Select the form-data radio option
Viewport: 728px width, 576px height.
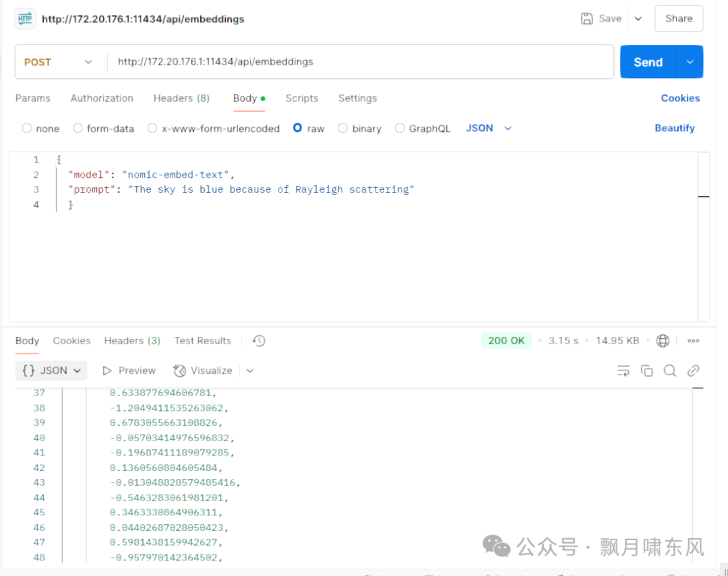point(78,128)
